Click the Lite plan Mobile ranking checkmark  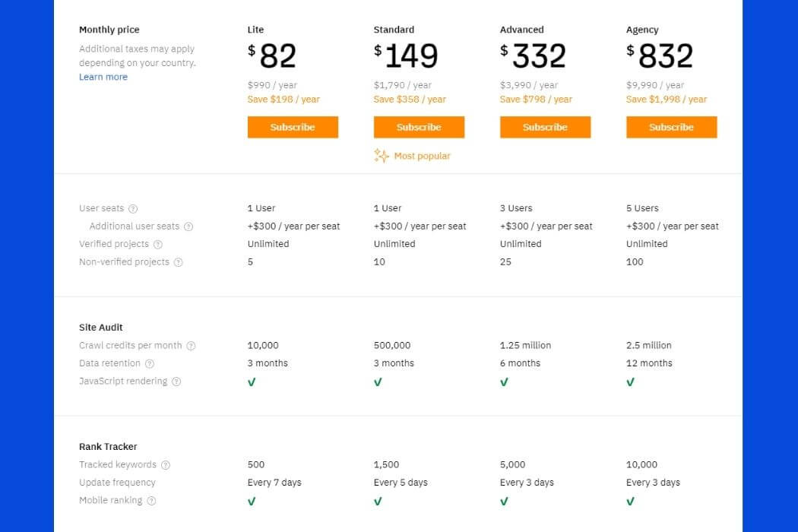tap(252, 502)
